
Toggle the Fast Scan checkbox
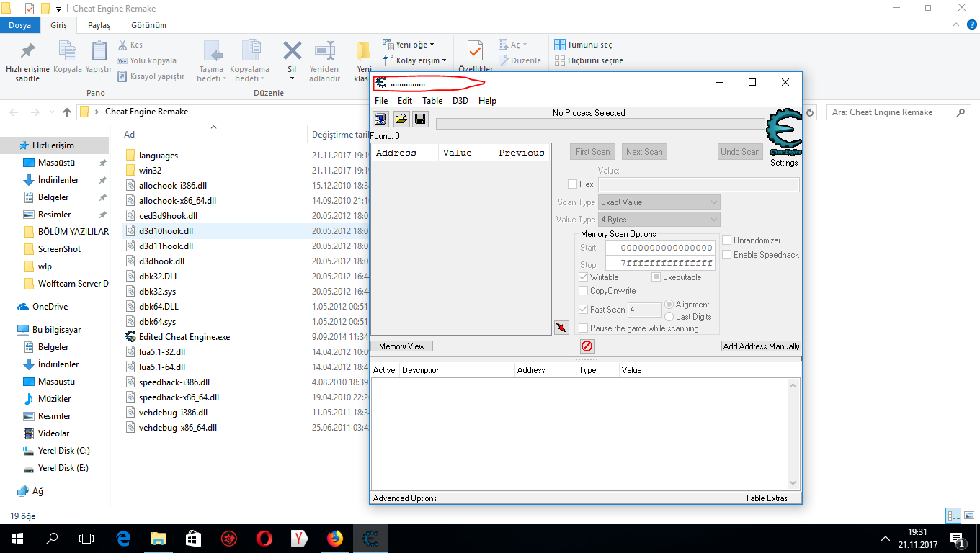point(584,310)
